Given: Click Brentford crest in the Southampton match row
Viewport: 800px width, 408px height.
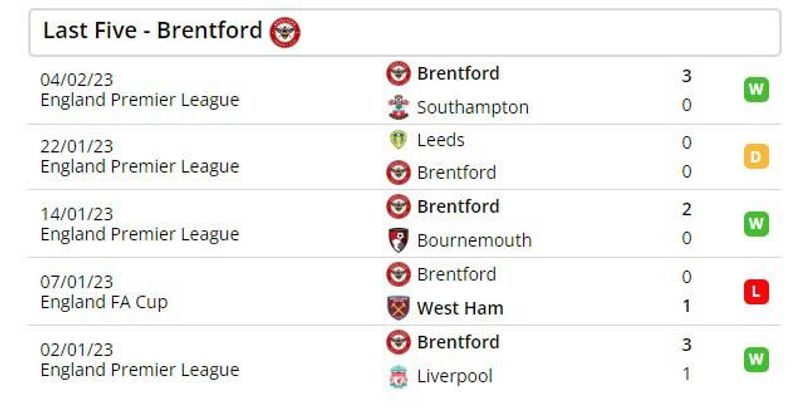Looking at the screenshot, I should pos(398,73).
